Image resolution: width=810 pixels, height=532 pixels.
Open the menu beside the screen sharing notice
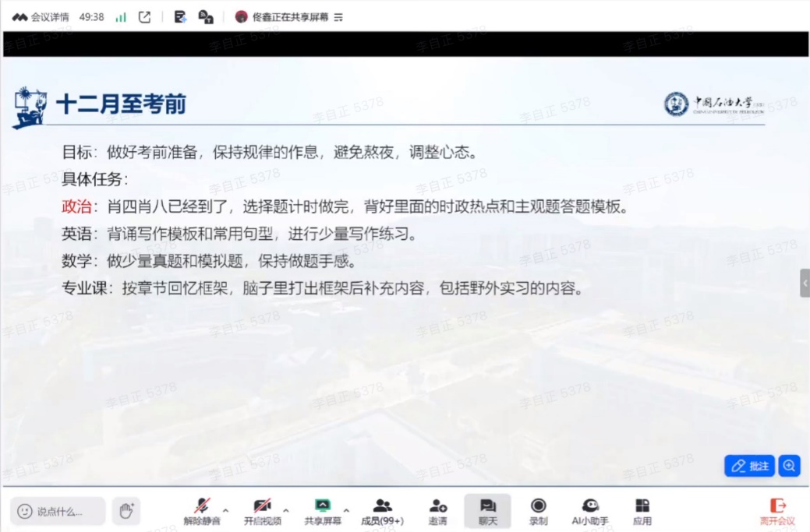(x=338, y=17)
